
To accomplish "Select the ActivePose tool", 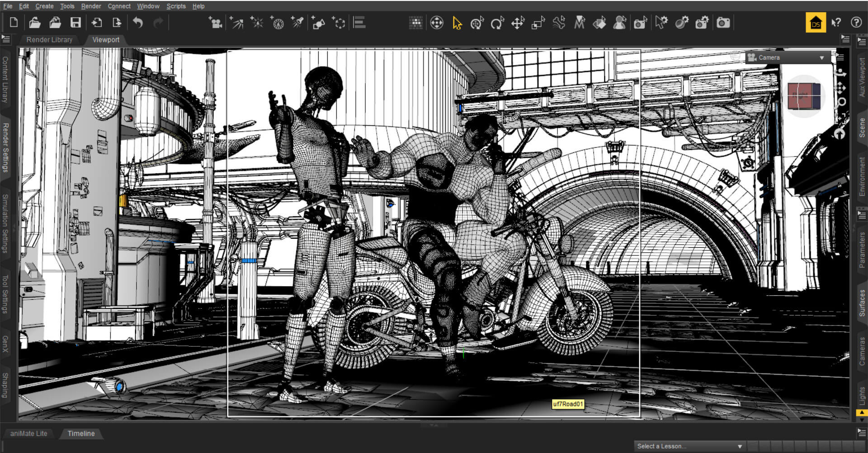I will 477,23.
